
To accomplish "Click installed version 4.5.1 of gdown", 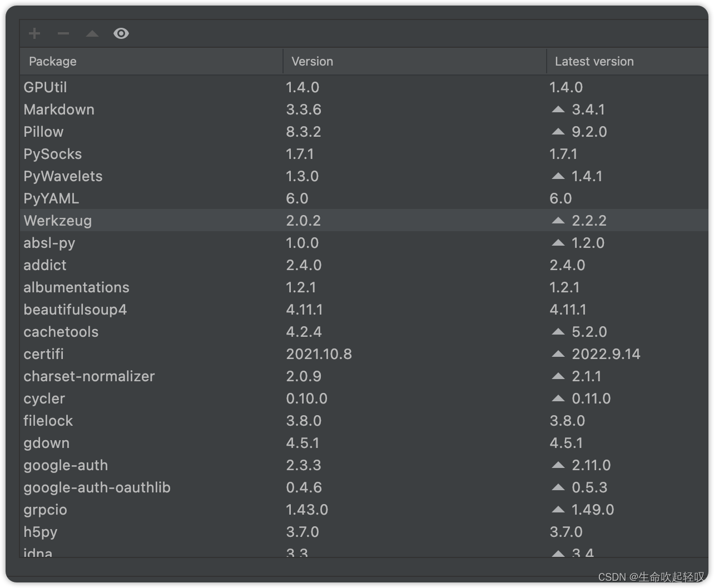I will click(x=303, y=443).
